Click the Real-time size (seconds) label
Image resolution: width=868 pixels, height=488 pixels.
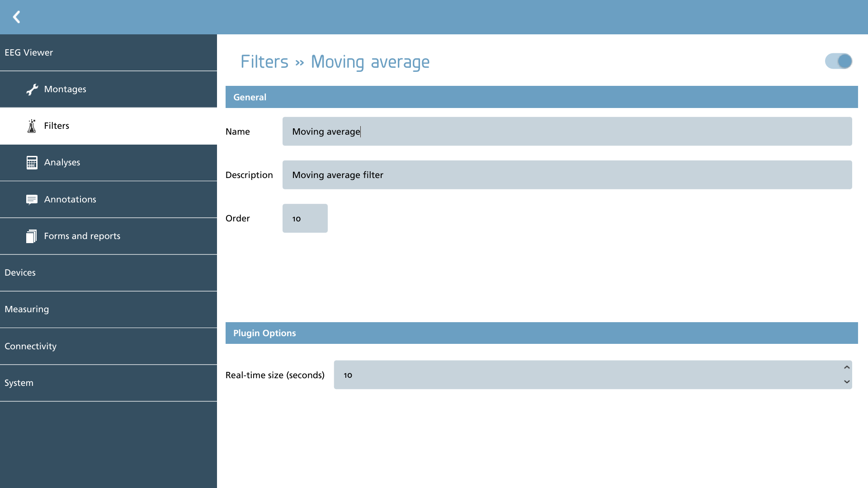tap(275, 375)
